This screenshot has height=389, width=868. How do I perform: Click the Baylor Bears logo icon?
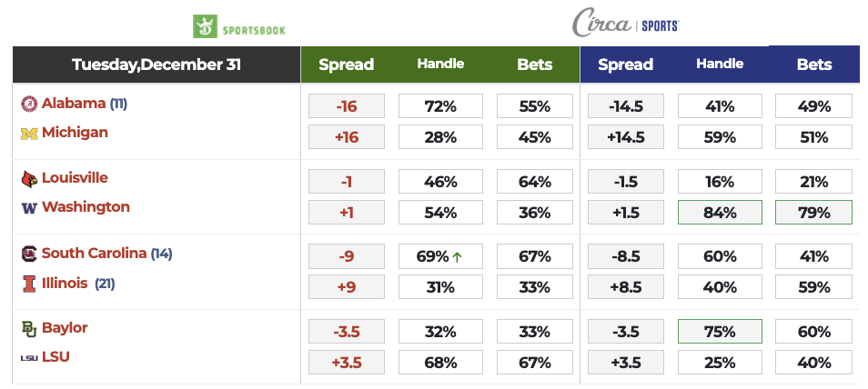(28, 328)
